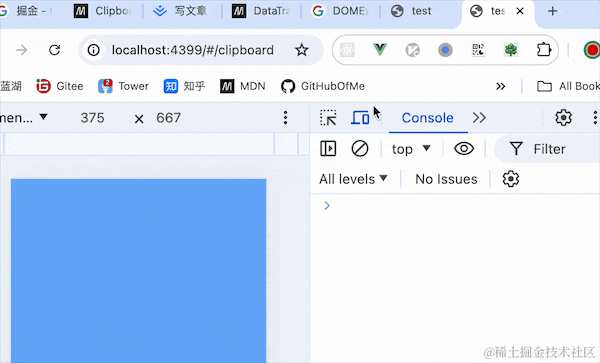The image size is (600, 363).
Task: Open the Extensions puzzle piece menu
Action: [x=544, y=50]
